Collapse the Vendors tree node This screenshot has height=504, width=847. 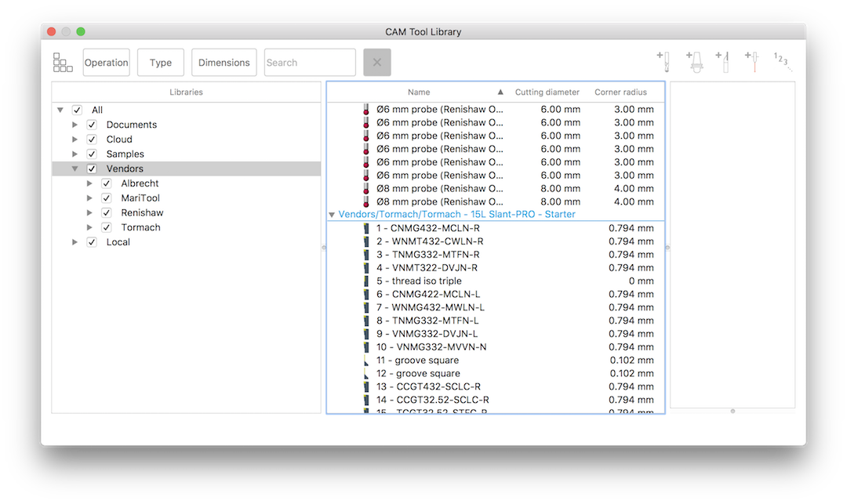pos(75,169)
